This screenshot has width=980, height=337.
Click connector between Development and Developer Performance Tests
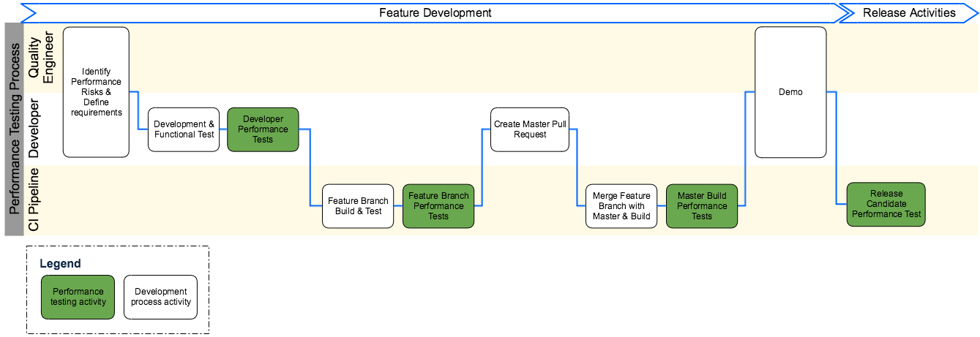223,129
